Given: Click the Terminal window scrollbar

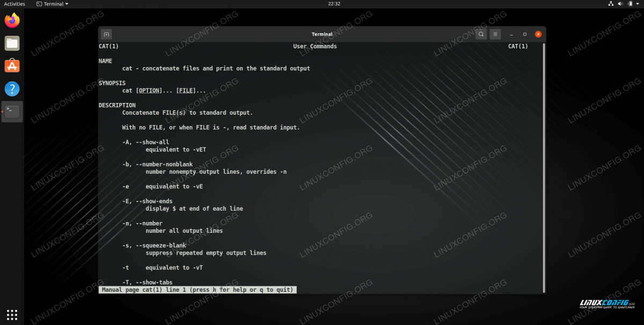Looking at the screenshot, I should click(x=543, y=161).
